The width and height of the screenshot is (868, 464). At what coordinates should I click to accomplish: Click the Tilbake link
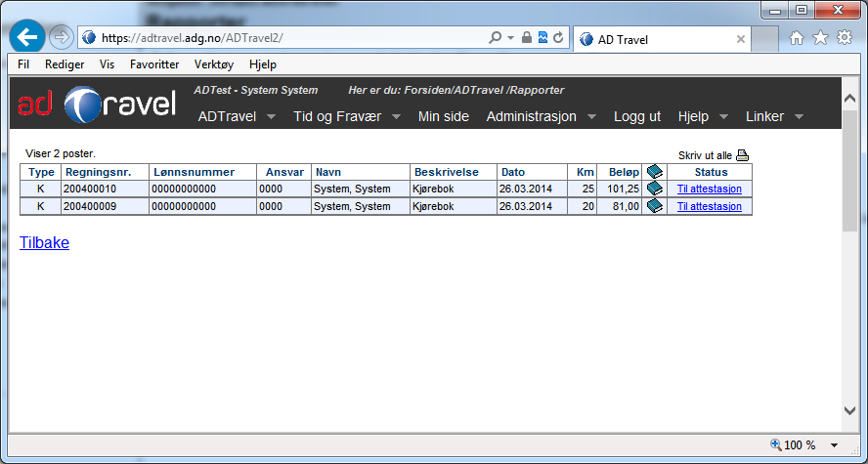[45, 243]
